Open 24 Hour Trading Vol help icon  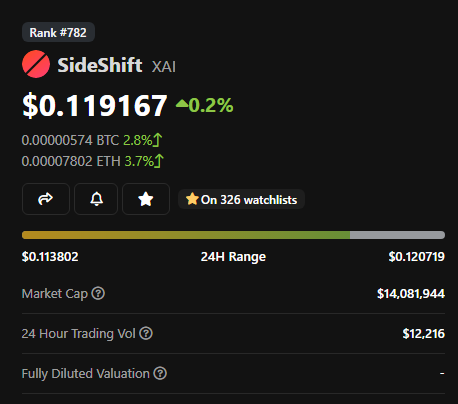pos(146,333)
